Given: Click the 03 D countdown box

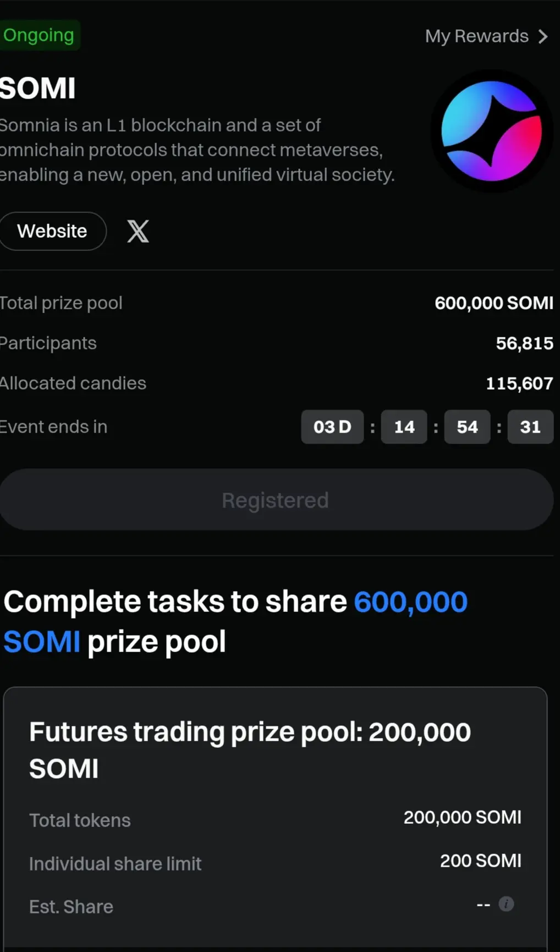Looking at the screenshot, I should (332, 426).
